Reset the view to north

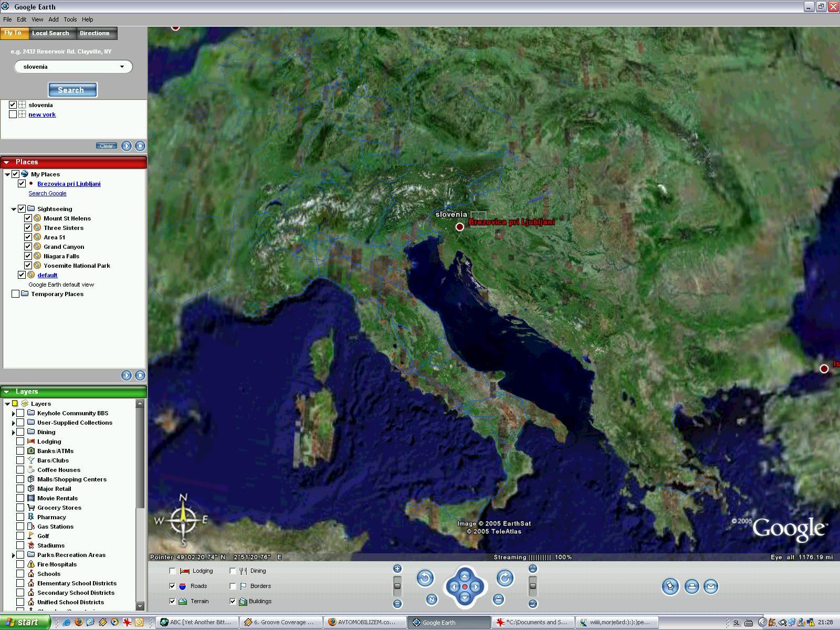click(432, 599)
